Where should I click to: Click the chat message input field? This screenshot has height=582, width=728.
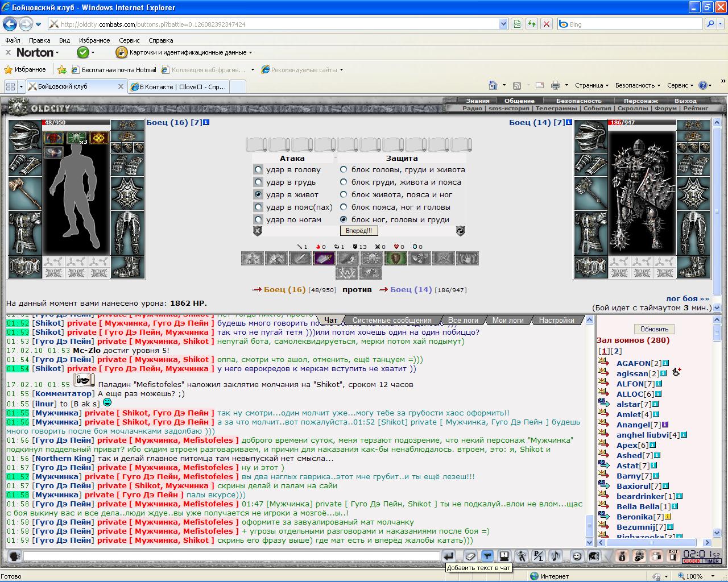click(231, 556)
